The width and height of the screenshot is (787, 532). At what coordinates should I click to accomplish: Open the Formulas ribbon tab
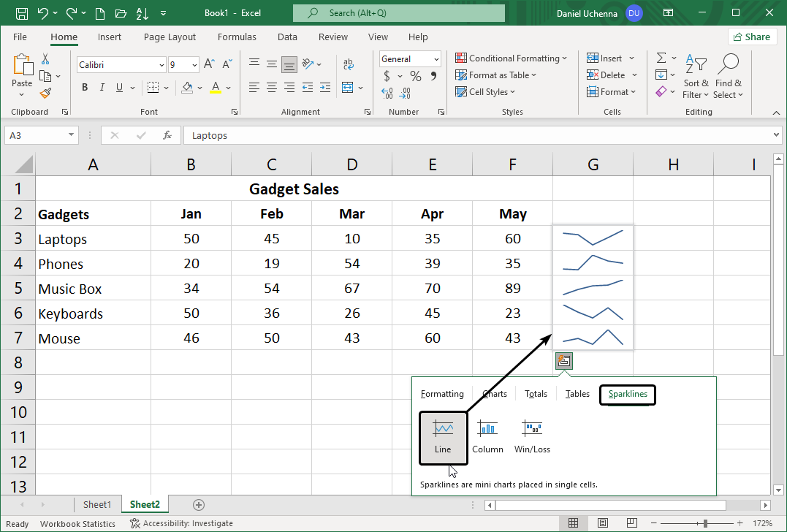pos(237,37)
